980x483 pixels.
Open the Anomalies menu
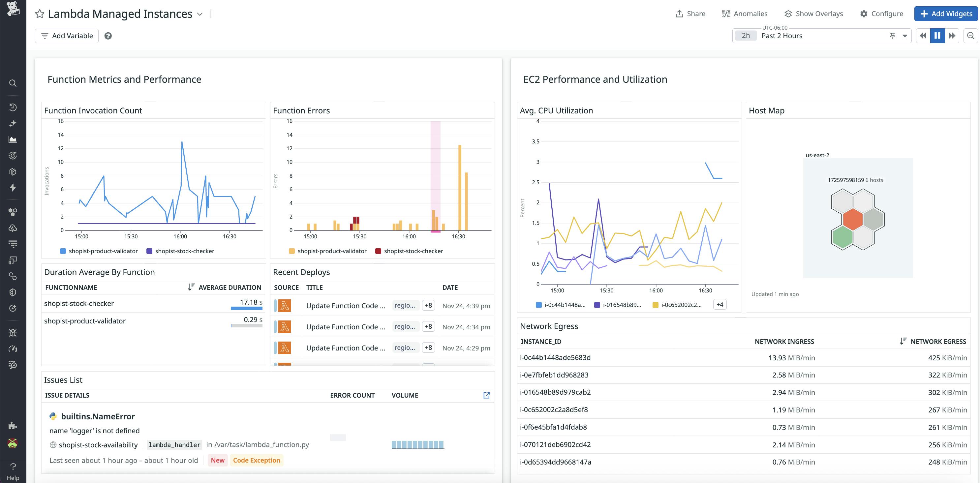coord(745,13)
